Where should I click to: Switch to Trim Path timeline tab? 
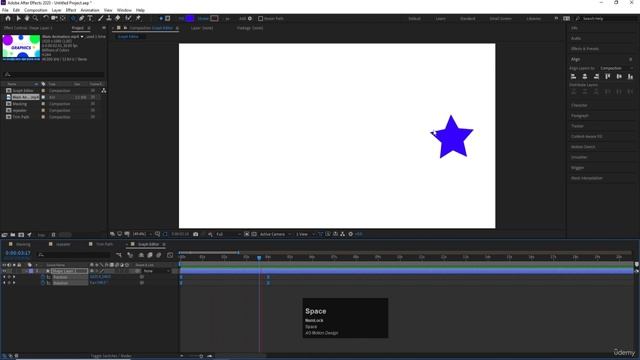coord(104,244)
